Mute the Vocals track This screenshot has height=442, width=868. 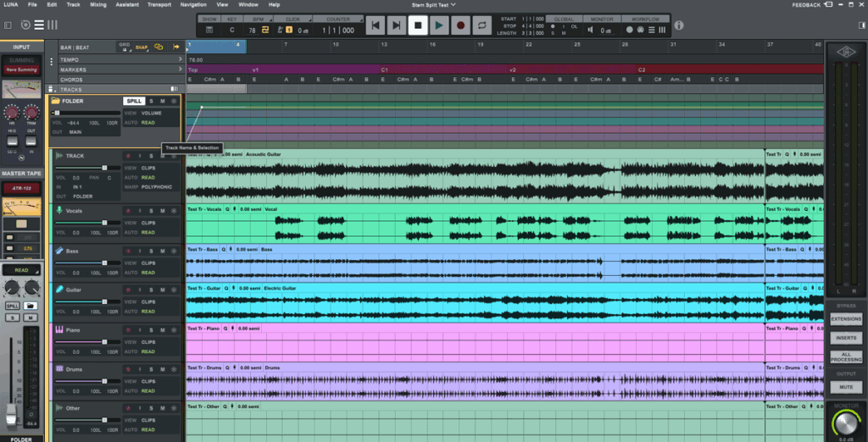[162, 211]
